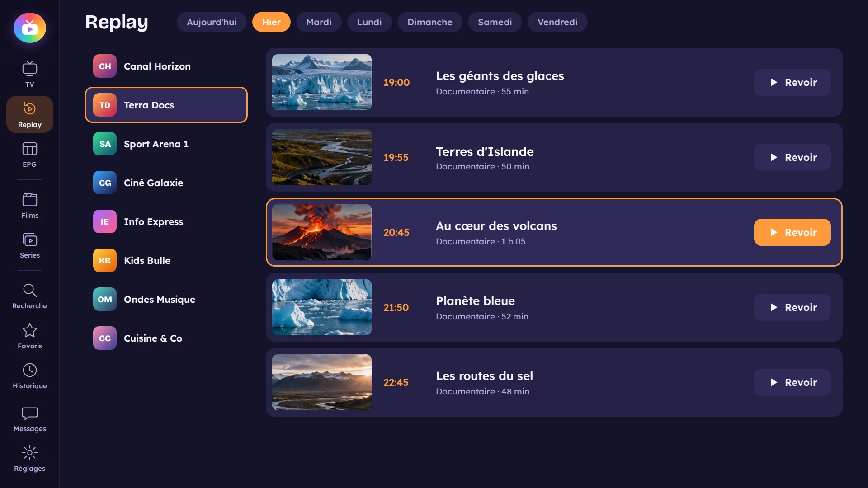Open the EPG grid icon
Viewport: 868px width, 488px height.
coord(30,149)
